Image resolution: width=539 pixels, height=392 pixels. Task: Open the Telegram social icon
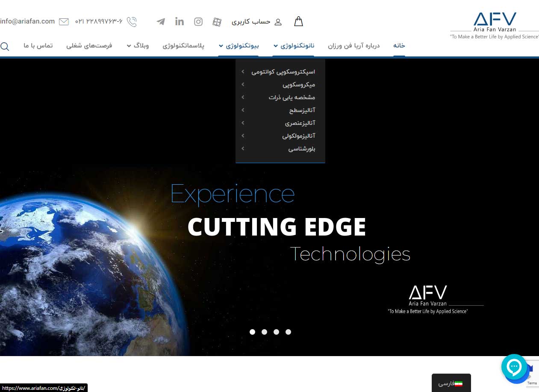161,21
